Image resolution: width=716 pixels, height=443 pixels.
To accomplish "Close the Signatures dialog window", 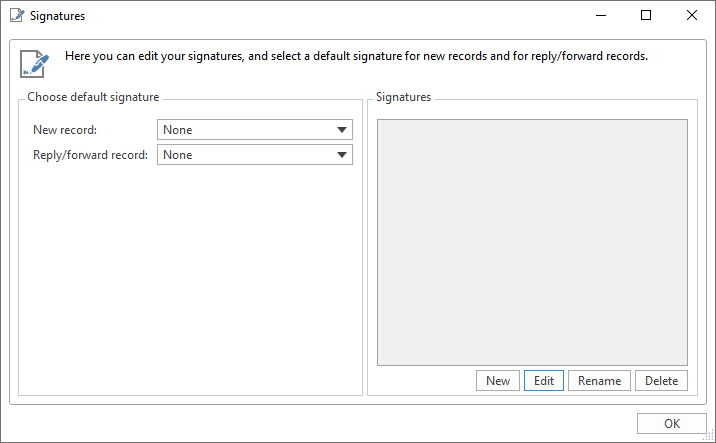I will [x=692, y=16].
